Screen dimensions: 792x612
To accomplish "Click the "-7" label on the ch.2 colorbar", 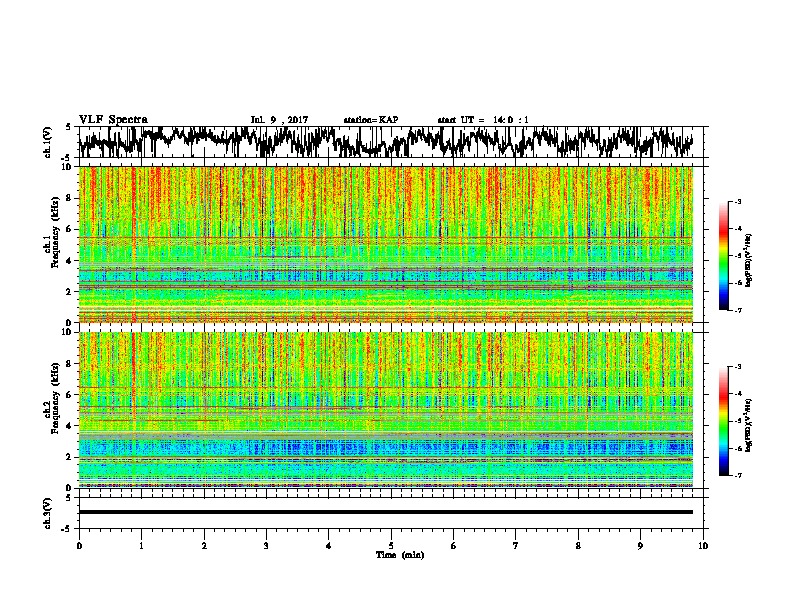I will pos(738,475).
